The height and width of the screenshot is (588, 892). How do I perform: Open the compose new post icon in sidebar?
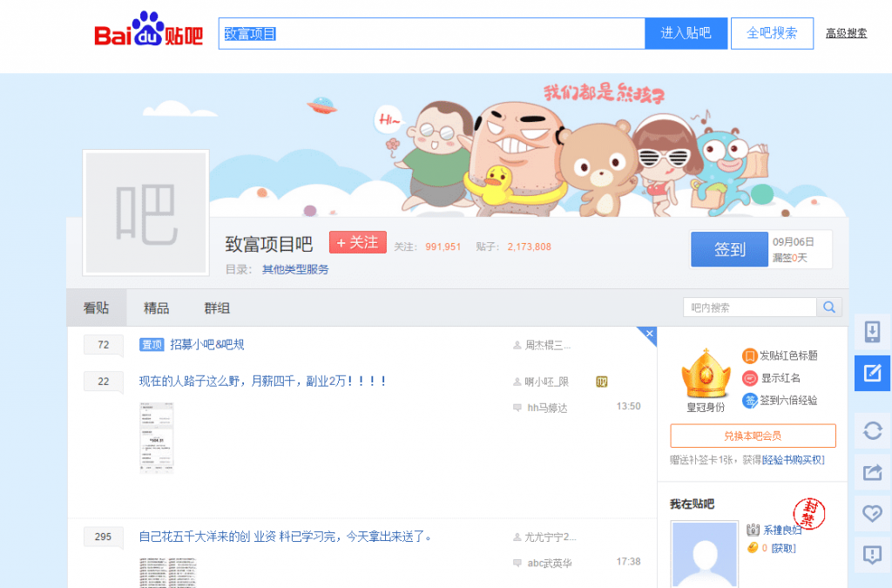(872, 372)
